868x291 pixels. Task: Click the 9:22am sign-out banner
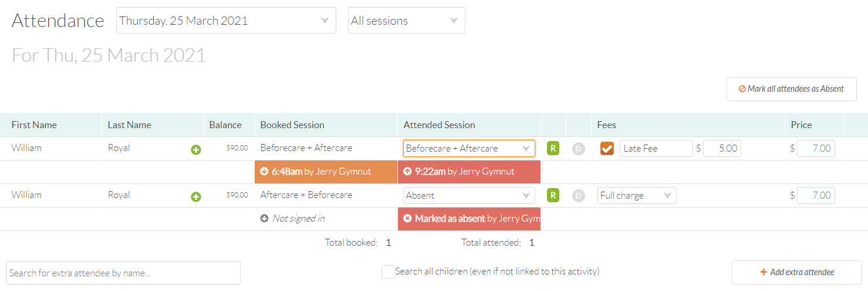tap(469, 172)
